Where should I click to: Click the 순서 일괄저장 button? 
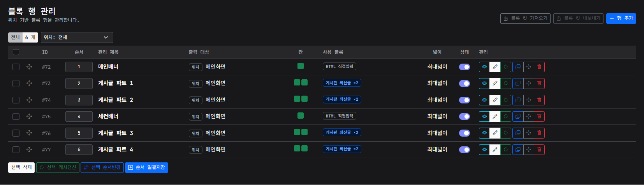[x=146, y=167]
